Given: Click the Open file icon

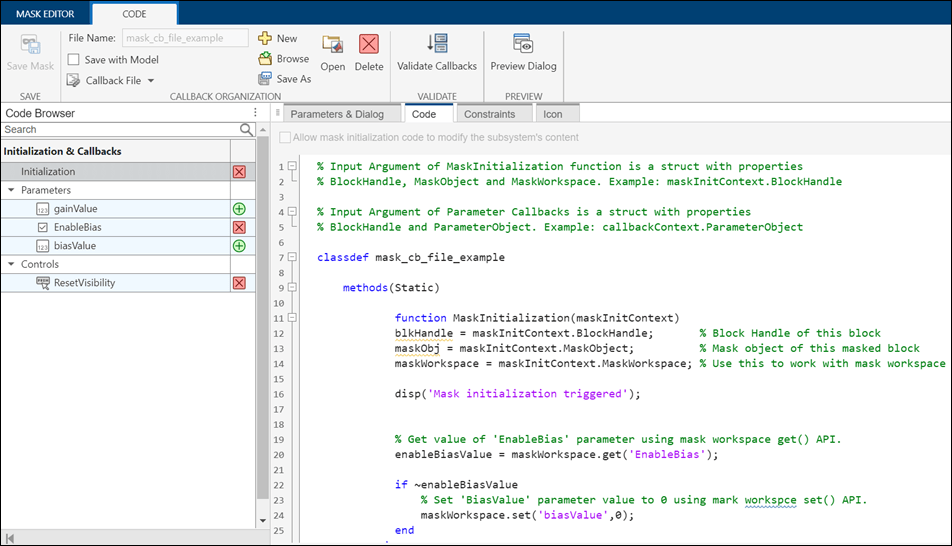Looking at the screenshot, I should [x=333, y=45].
